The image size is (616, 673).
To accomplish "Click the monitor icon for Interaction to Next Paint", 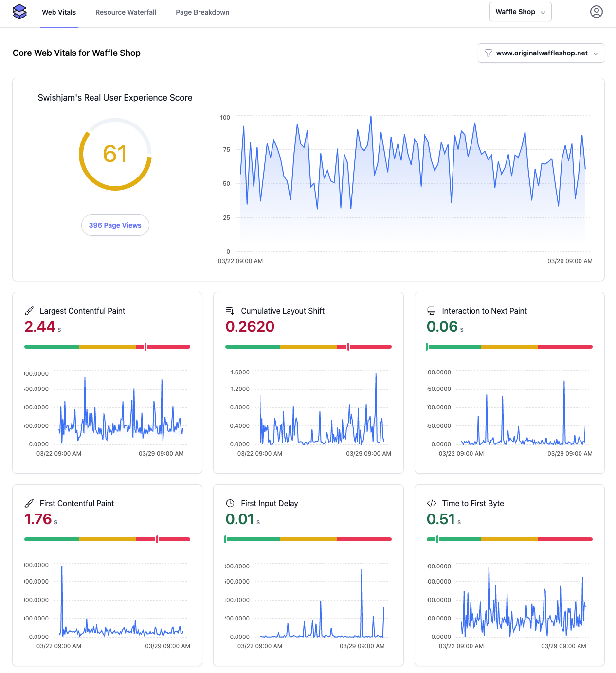I will click(x=431, y=311).
